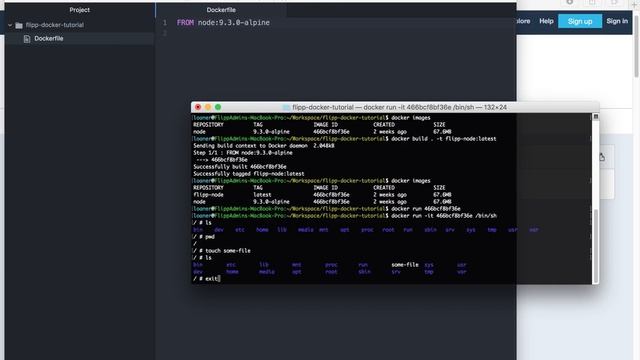Select the flipp-docker-tutorial project folder name
Viewport: 640px width, 360px height.
point(55,25)
